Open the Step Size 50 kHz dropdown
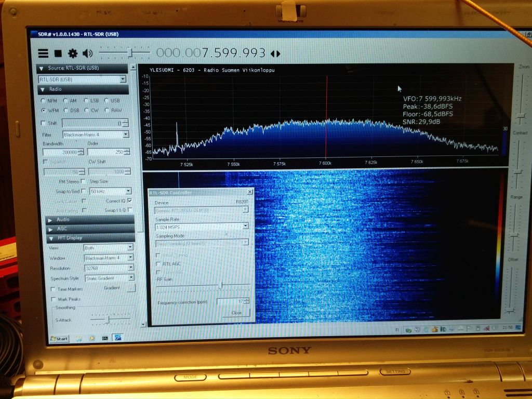 (x=110, y=191)
